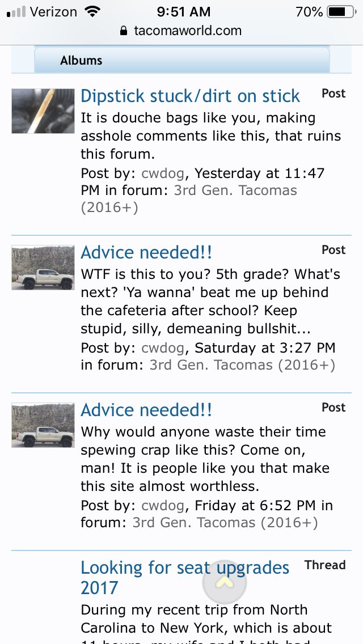Tap the Wi-Fi status icon

tap(93, 12)
